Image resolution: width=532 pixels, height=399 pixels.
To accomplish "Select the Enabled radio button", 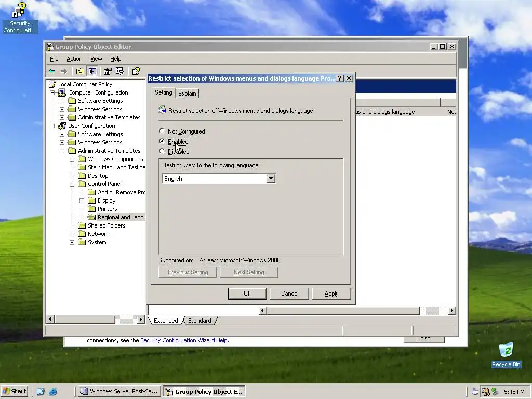I will pyautogui.click(x=162, y=141).
